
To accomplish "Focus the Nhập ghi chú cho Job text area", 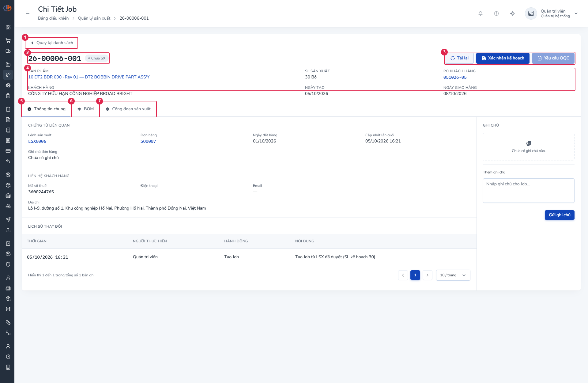I will point(529,191).
